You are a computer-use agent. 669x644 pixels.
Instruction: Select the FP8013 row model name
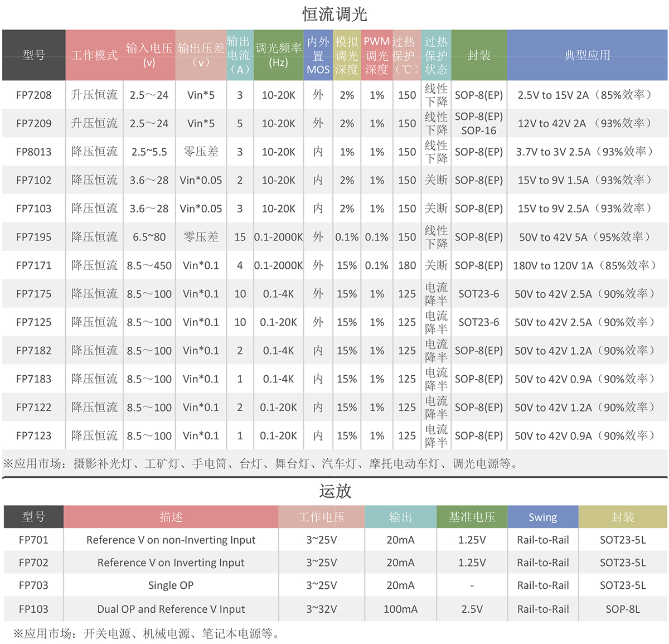[x=33, y=152]
